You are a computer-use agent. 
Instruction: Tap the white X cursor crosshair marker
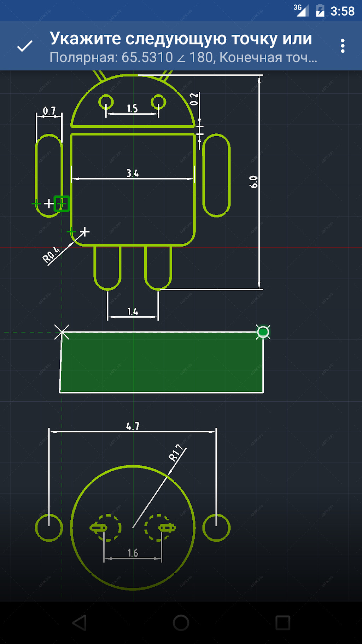point(62,332)
